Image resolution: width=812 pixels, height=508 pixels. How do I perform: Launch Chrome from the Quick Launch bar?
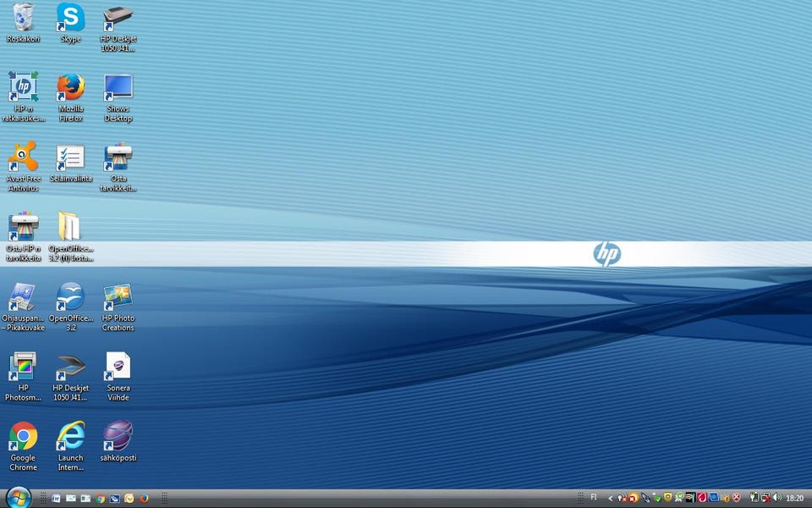[x=101, y=499]
